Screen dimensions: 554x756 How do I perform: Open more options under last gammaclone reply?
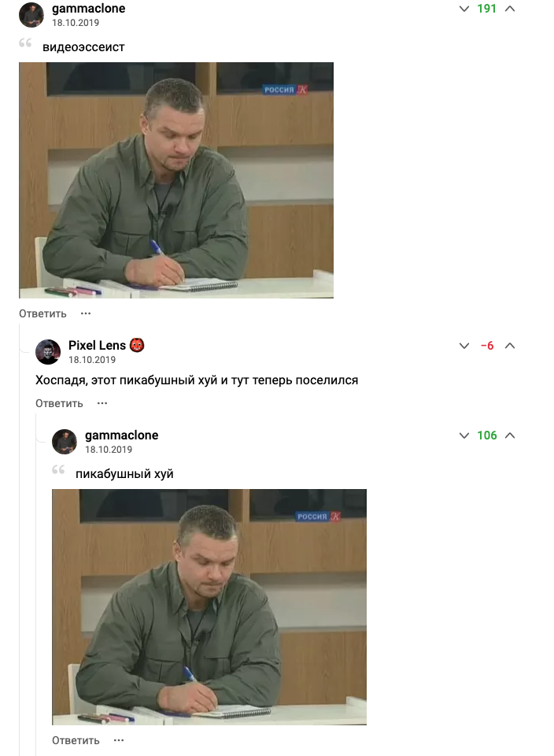coord(119,740)
